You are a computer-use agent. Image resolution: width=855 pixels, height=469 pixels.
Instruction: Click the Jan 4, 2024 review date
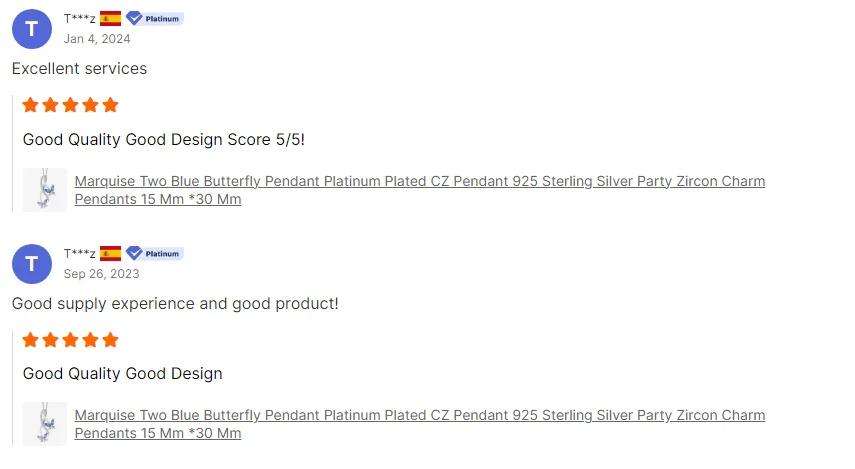[x=97, y=39]
